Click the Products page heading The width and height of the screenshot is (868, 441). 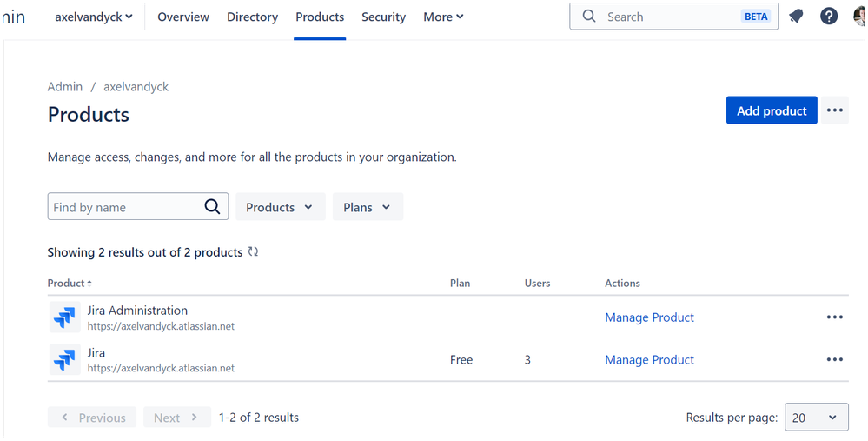tap(89, 114)
